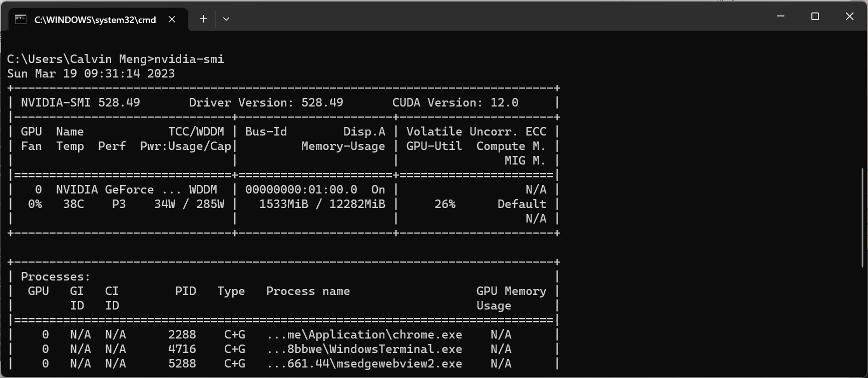Click the vertical scrollbar thumb
This screenshot has width=868, height=378.
862,217
